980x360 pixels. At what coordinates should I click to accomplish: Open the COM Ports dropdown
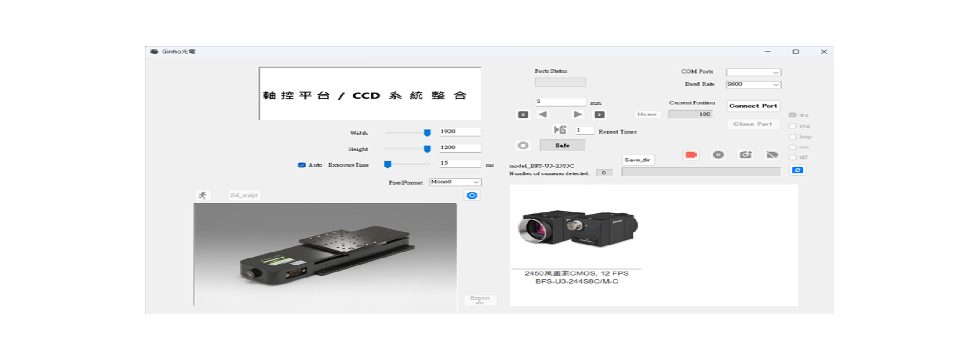tap(753, 73)
